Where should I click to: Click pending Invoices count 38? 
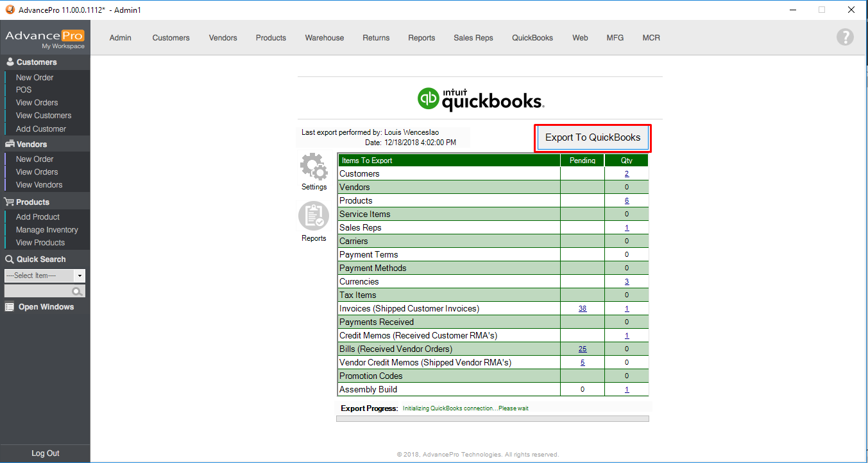pyautogui.click(x=583, y=309)
